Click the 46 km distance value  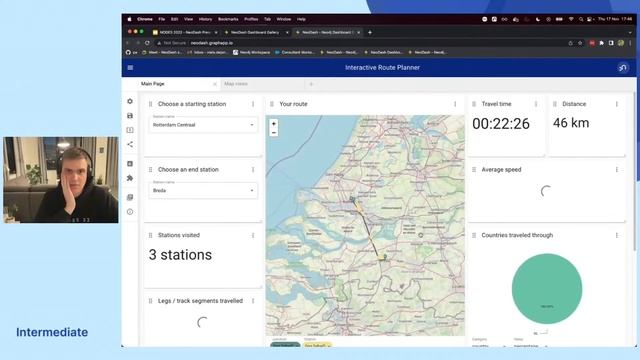pos(571,123)
